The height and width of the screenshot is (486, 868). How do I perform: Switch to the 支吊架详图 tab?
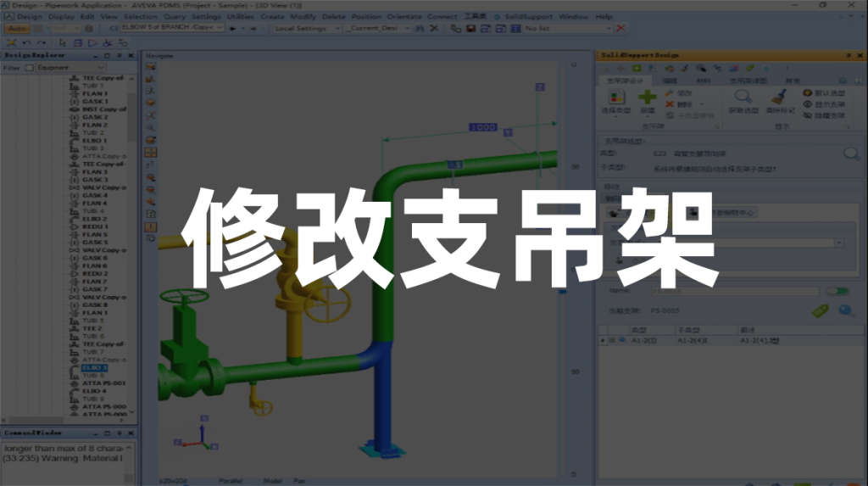pyautogui.click(x=748, y=81)
